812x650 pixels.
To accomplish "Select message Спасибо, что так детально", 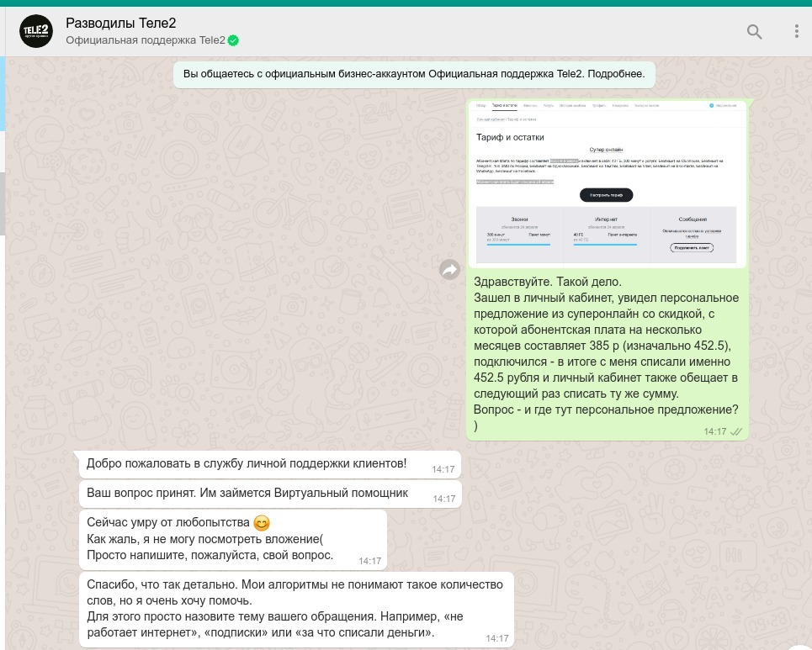I will point(296,609).
